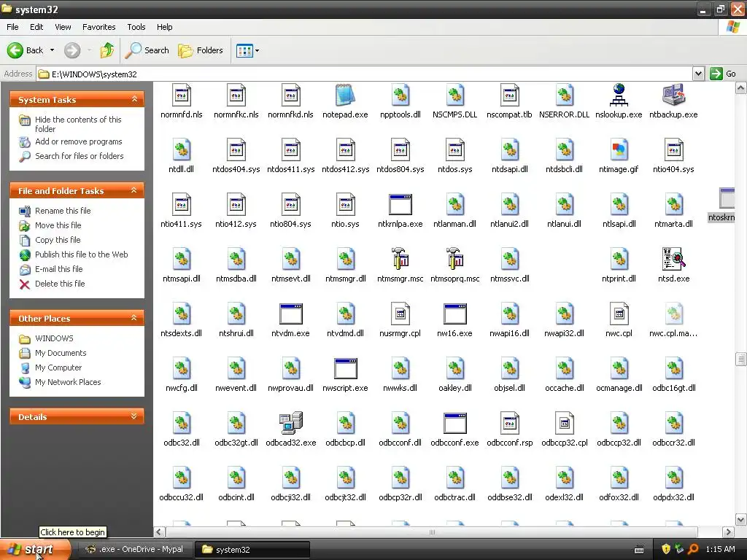Open the notepad.exe file icon

(x=345, y=95)
